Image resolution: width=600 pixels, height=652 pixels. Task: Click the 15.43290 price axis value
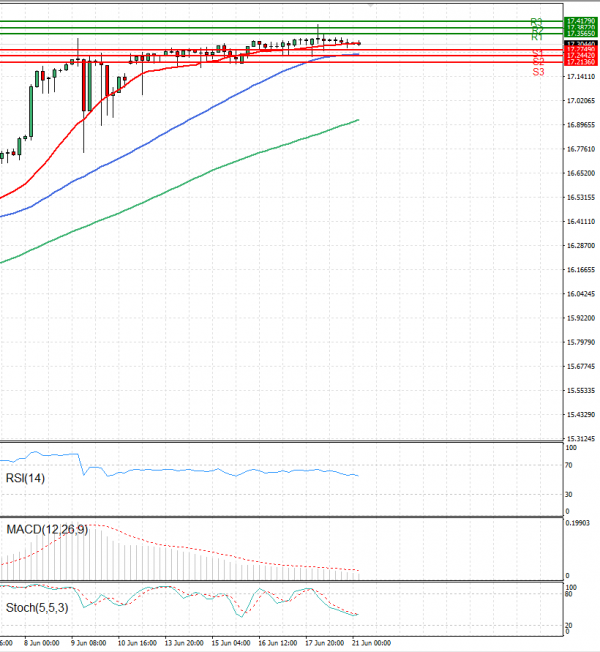point(581,415)
